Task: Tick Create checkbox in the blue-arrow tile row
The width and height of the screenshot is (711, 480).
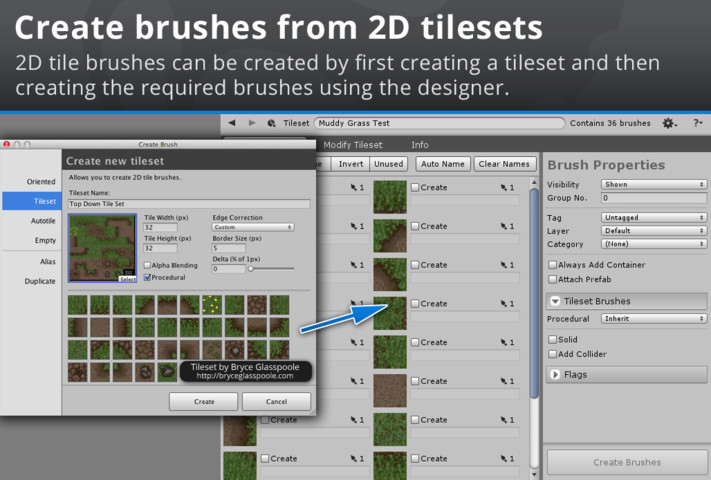Action: 415,304
